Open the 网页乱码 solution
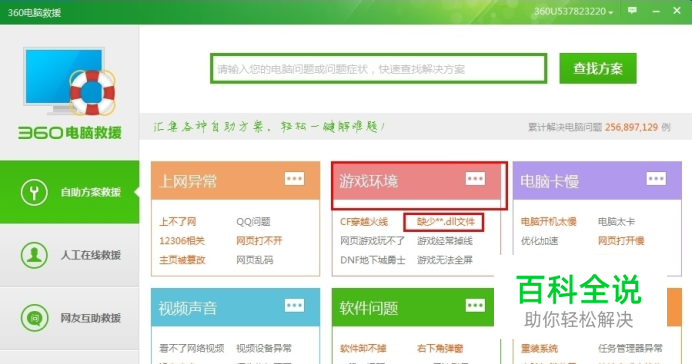The width and height of the screenshot is (692, 364). click(x=255, y=260)
